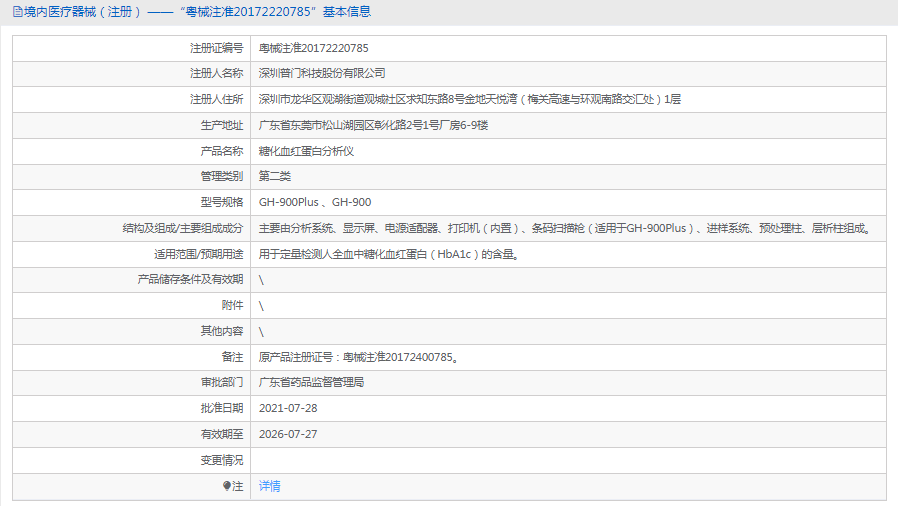
Task: Click the 注册人名称 row label
Action: [216, 73]
